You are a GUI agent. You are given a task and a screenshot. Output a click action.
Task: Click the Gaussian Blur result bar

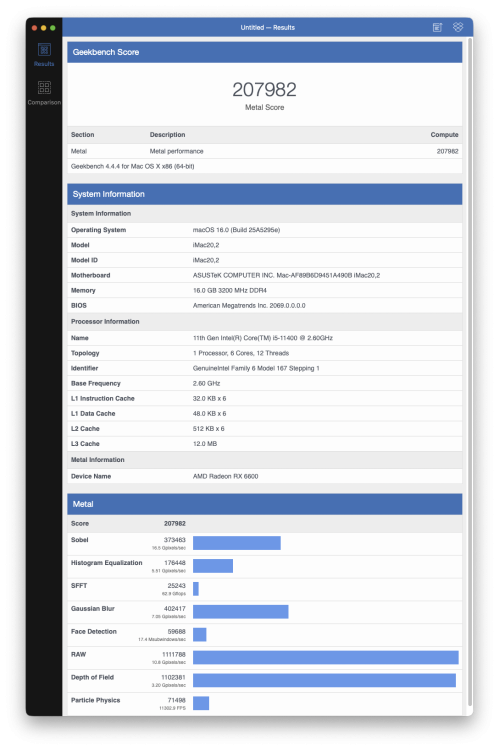click(241, 612)
